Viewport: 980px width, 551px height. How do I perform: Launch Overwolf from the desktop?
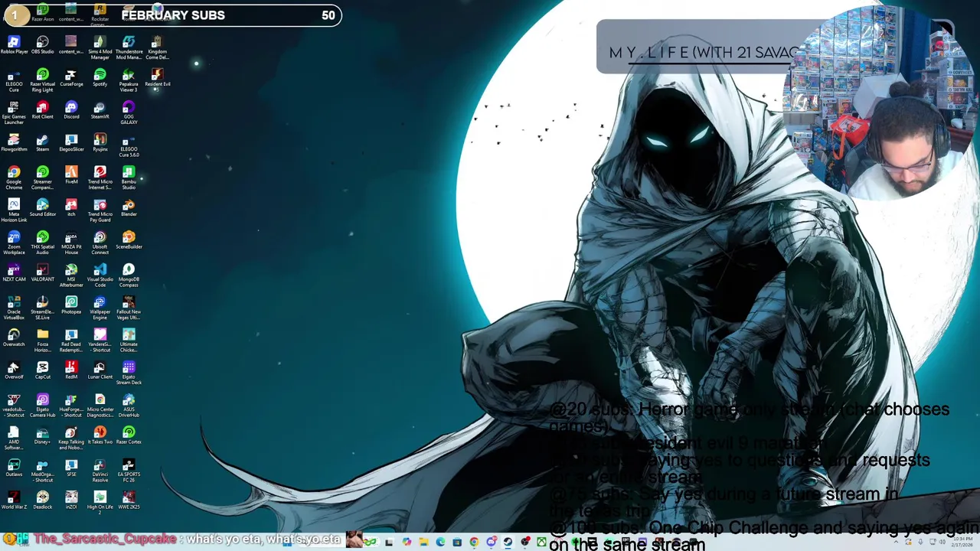(14, 370)
